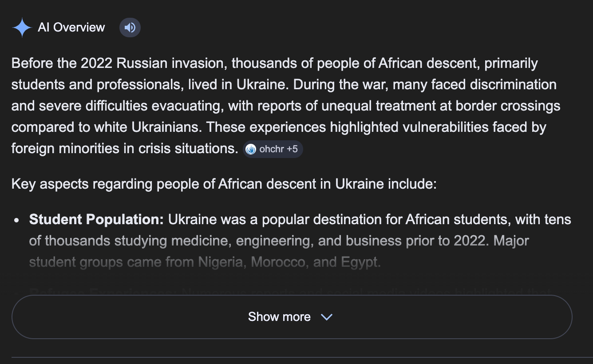Image resolution: width=593 pixels, height=364 pixels.
Task: Click the "AI Overview" heading label
Action: (x=71, y=28)
